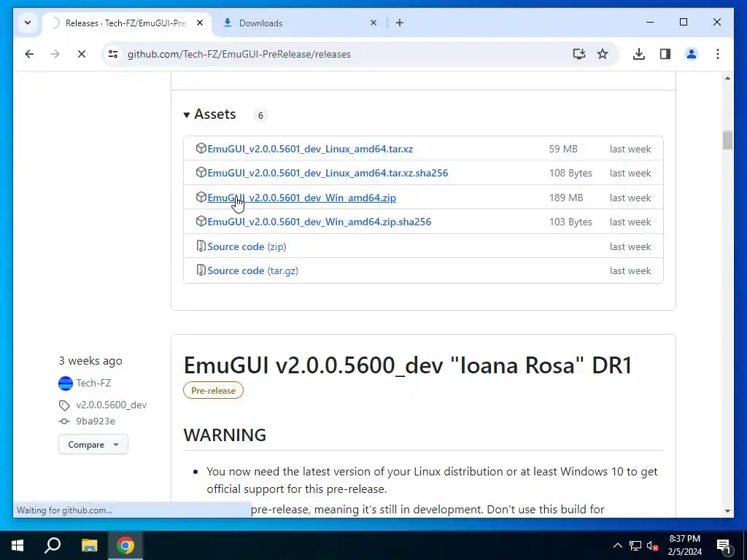Download EmuGUI Win_amd64.zip file
The image size is (747, 560).
[301, 198]
